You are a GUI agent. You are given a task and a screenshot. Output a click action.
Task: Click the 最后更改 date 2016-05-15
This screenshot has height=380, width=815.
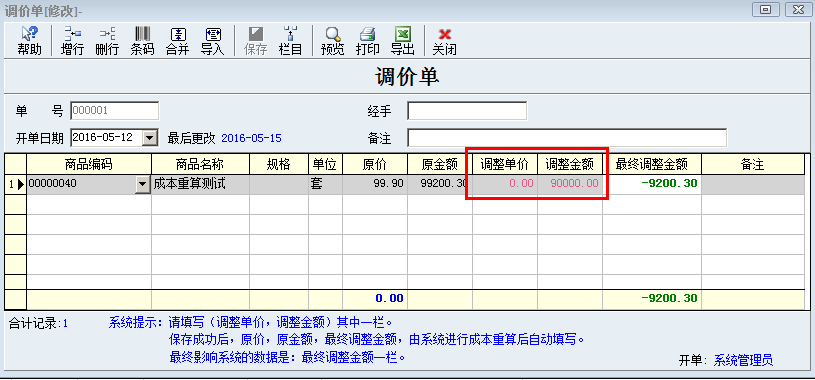click(252, 138)
